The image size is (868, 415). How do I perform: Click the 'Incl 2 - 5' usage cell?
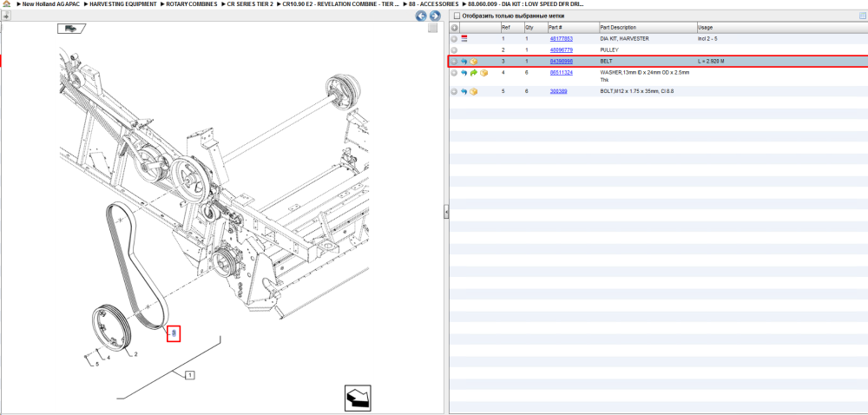coord(707,39)
